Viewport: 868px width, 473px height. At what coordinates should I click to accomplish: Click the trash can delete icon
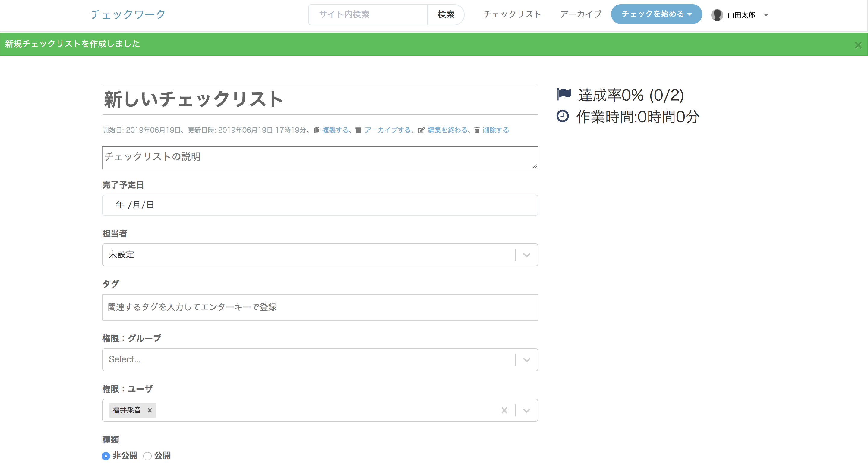click(x=477, y=130)
